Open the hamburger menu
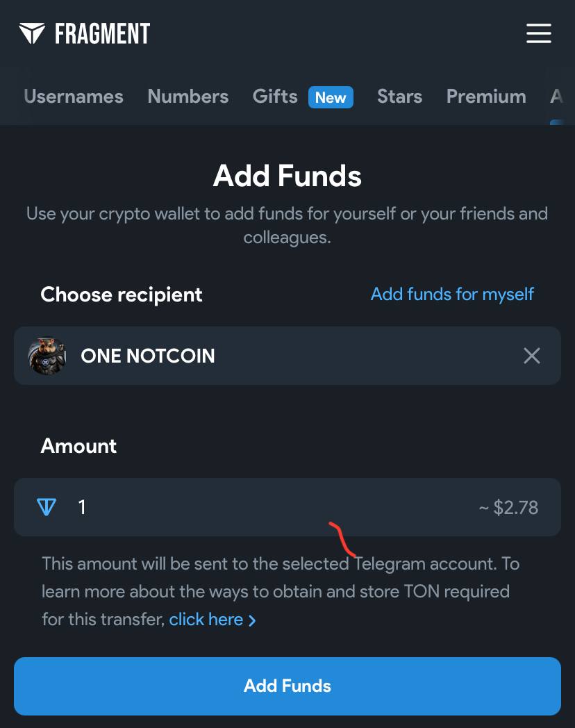Image resolution: width=575 pixels, height=728 pixels. 539,33
